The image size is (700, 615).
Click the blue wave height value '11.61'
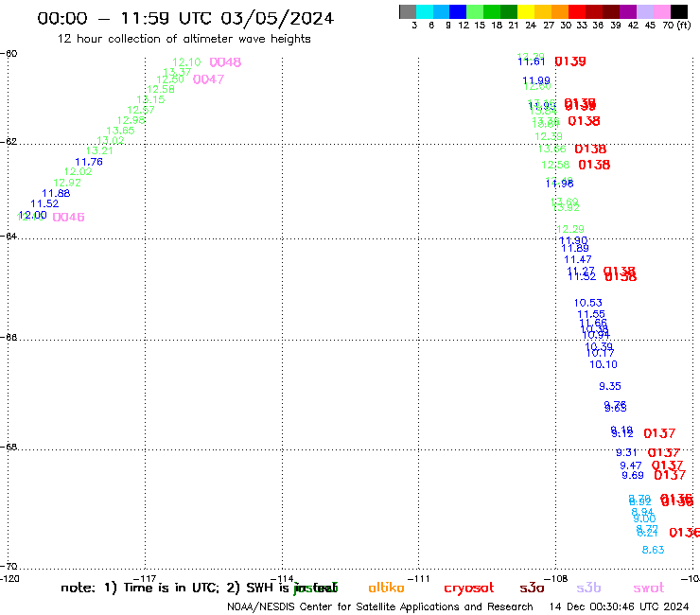(532, 62)
